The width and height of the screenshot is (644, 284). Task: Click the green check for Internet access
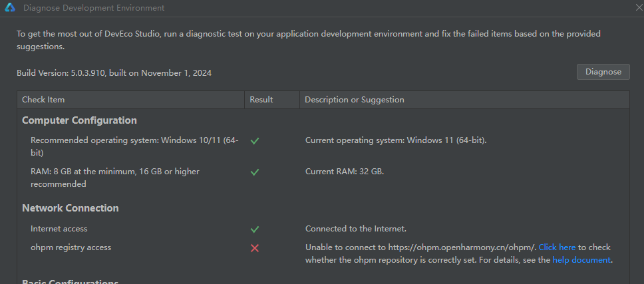click(x=255, y=229)
